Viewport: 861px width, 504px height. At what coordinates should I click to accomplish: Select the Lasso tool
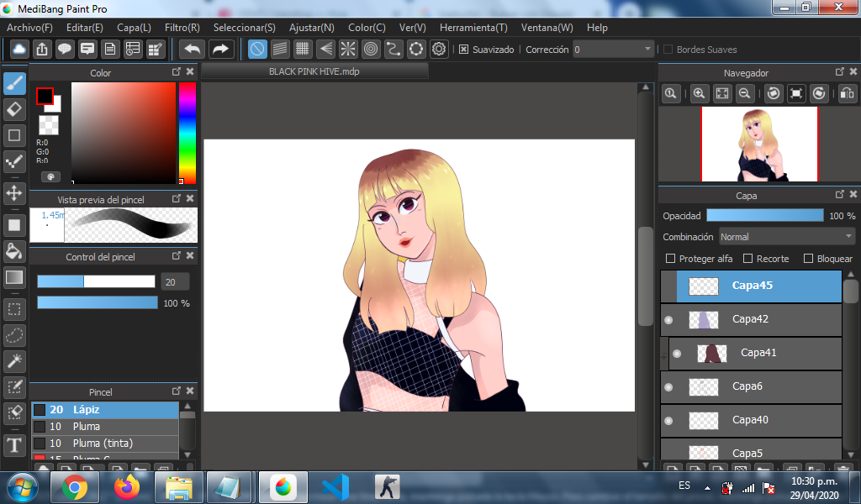pos(15,335)
